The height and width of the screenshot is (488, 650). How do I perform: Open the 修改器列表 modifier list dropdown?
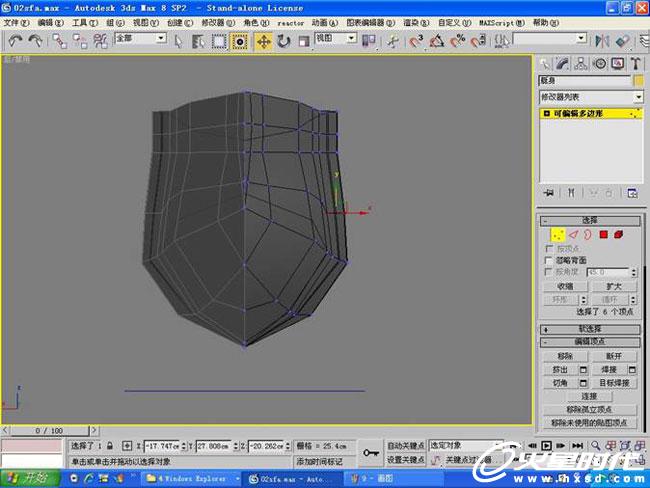coord(591,97)
